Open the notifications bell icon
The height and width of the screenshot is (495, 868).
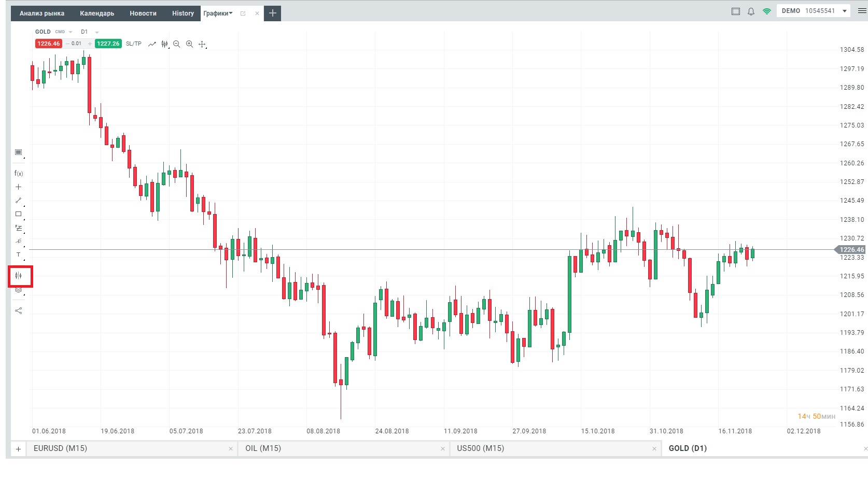(x=751, y=11)
